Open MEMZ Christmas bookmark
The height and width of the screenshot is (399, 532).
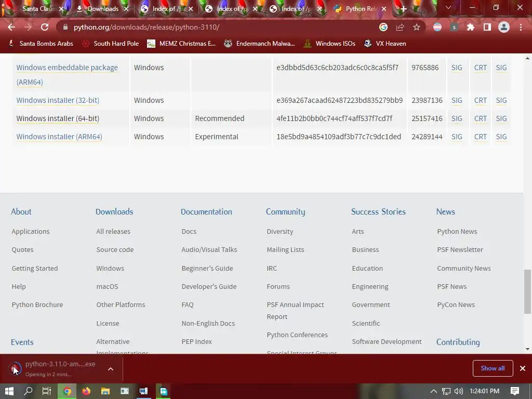181,44
